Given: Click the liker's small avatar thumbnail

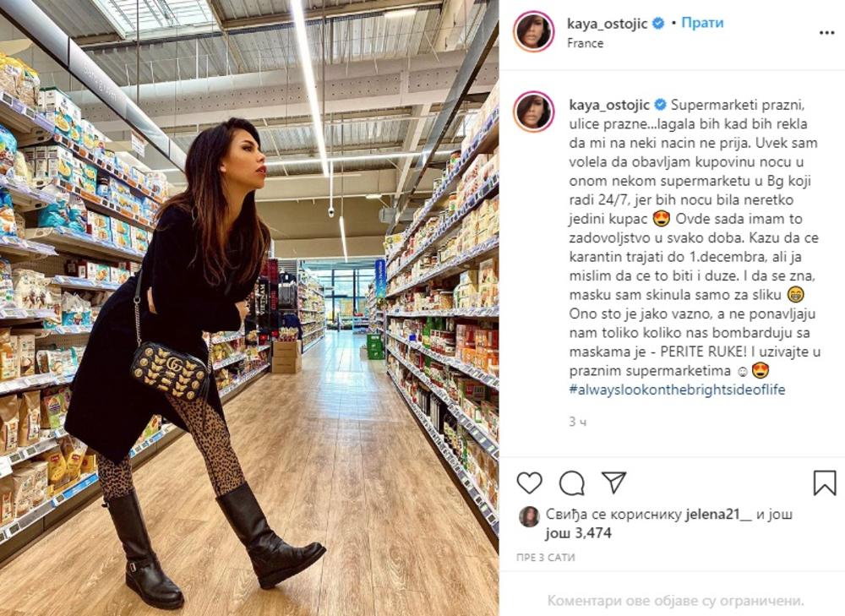Looking at the screenshot, I should (x=529, y=516).
